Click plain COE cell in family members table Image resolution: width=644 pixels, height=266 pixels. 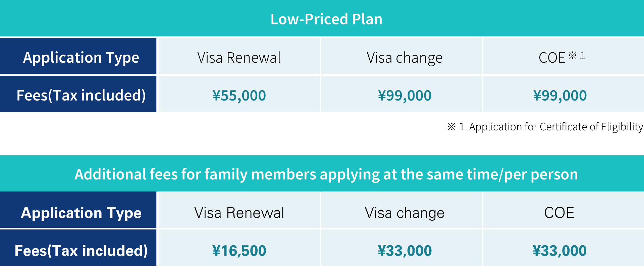[x=559, y=213]
